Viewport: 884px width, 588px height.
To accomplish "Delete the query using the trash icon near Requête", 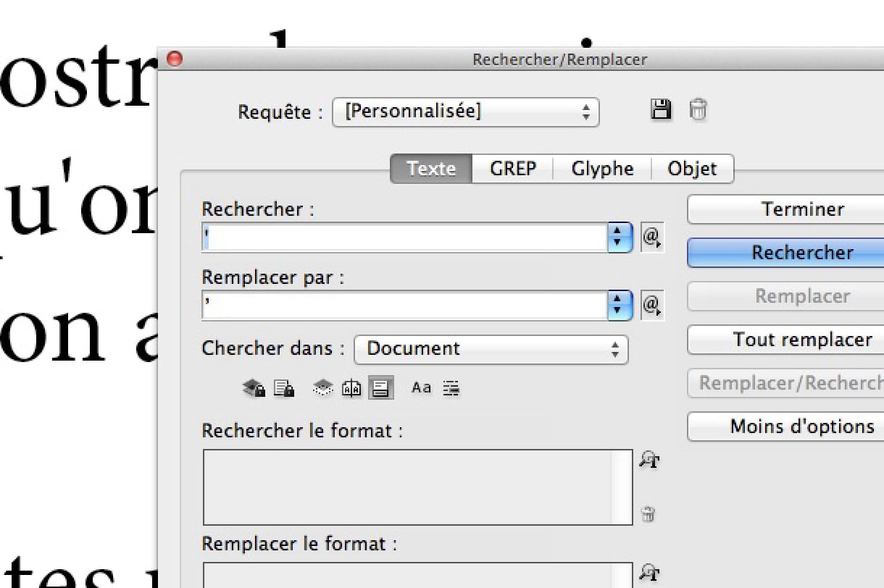I will (698, 110).
